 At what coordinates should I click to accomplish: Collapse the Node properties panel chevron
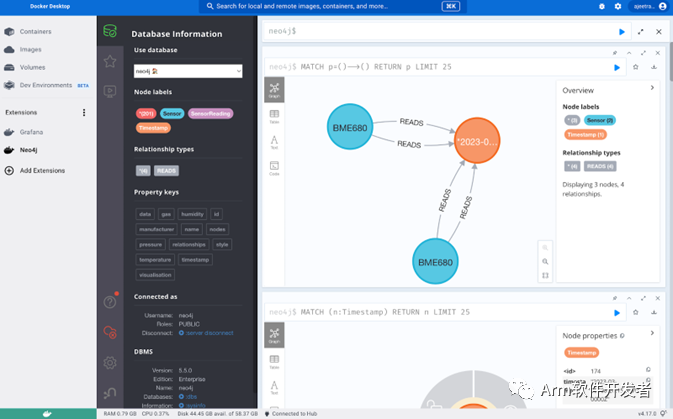(x=652, y=333)
